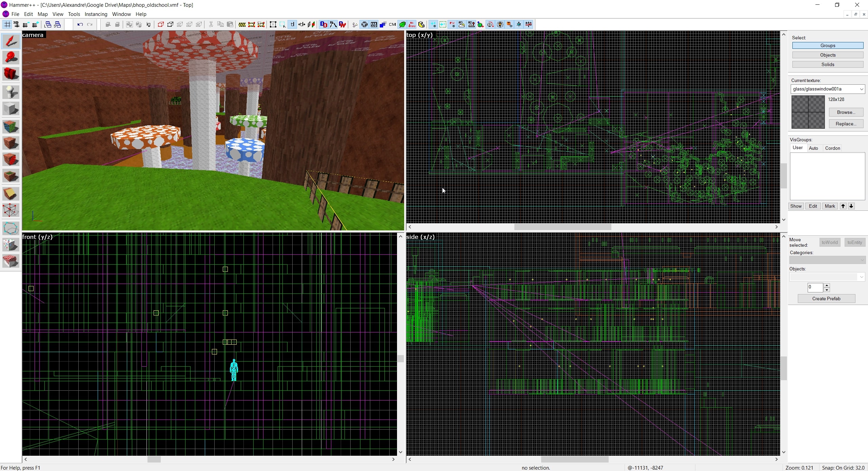Open the current texture dropdown
Image resolution: width=868 pixels, height=471 pixels.
pos(862,89)
